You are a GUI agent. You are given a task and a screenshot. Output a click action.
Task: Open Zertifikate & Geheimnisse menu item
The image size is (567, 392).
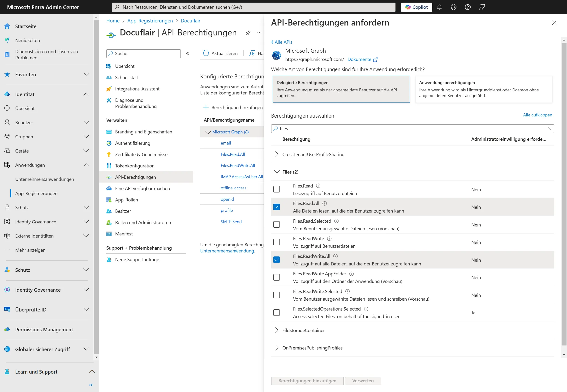pos(141,154)
